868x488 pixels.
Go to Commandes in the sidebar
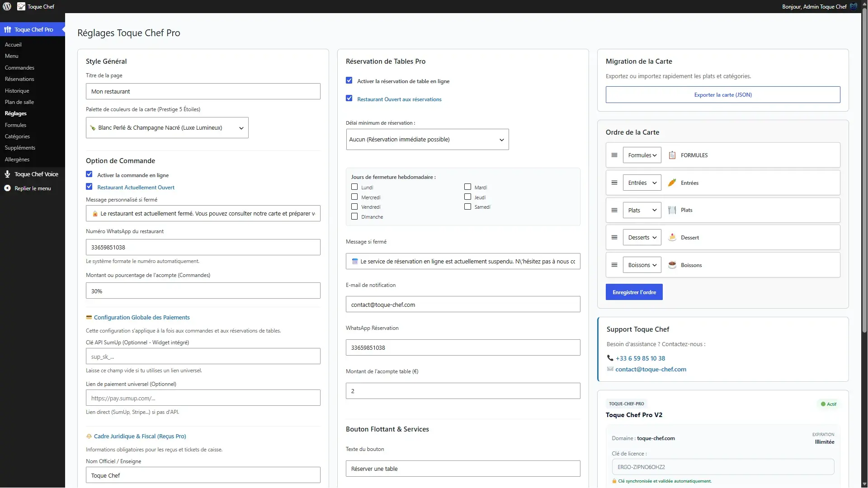(19, 68)
